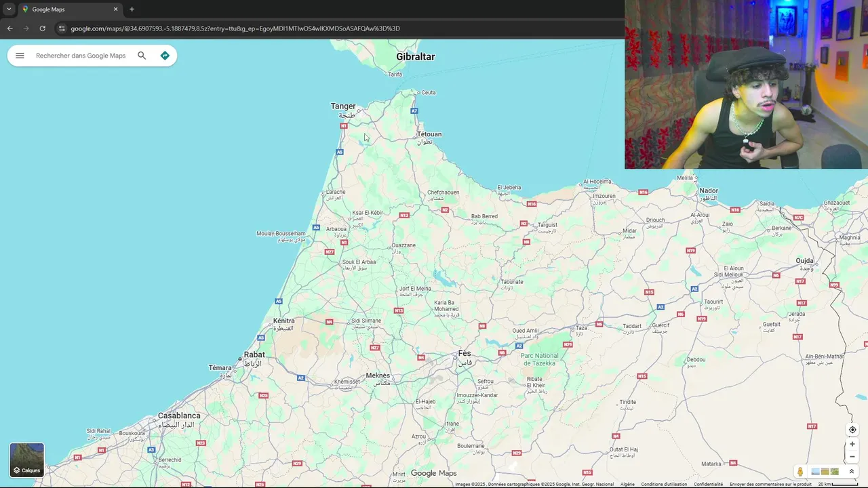Toggle the 20 km scale bar units
This screenshot has height=488, width=868.
pos(840,484)
